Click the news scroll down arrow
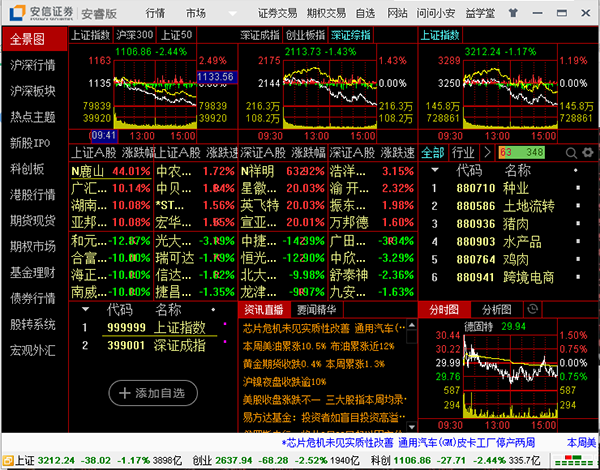 [411, 426]
